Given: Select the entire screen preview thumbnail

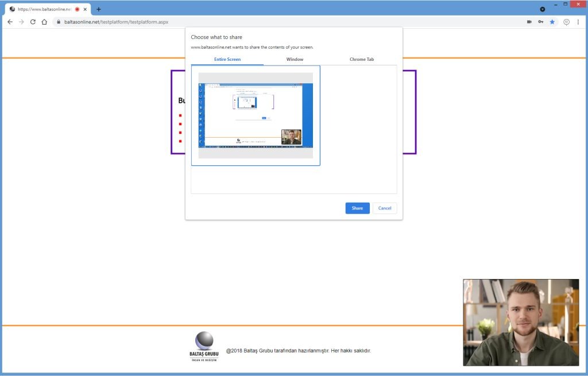Looking at the screenshot, I should pyautogui.click(x=256, y=115).
